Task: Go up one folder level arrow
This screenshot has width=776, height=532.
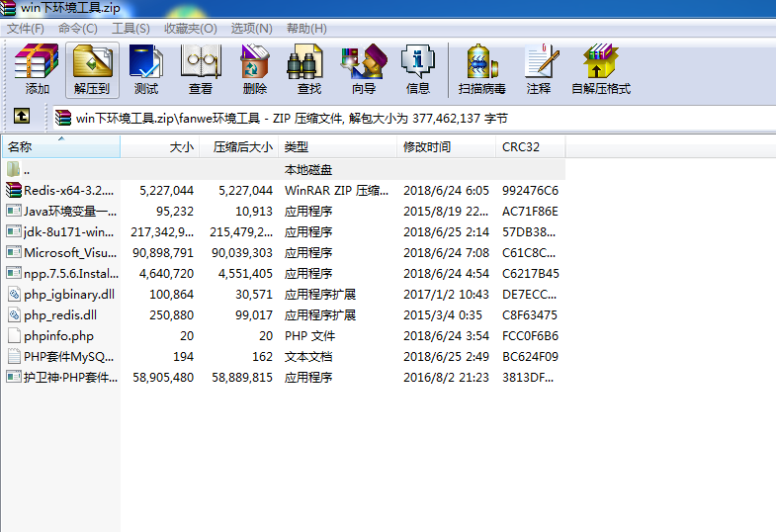Action: (x=22, y=117)
